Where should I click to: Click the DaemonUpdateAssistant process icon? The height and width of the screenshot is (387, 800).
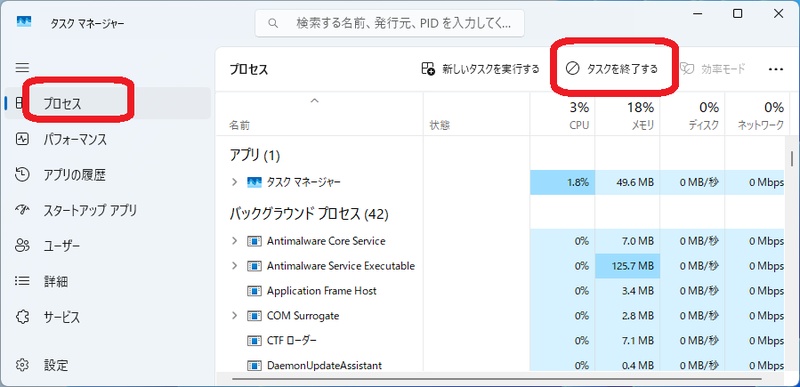tap(254, 365)
